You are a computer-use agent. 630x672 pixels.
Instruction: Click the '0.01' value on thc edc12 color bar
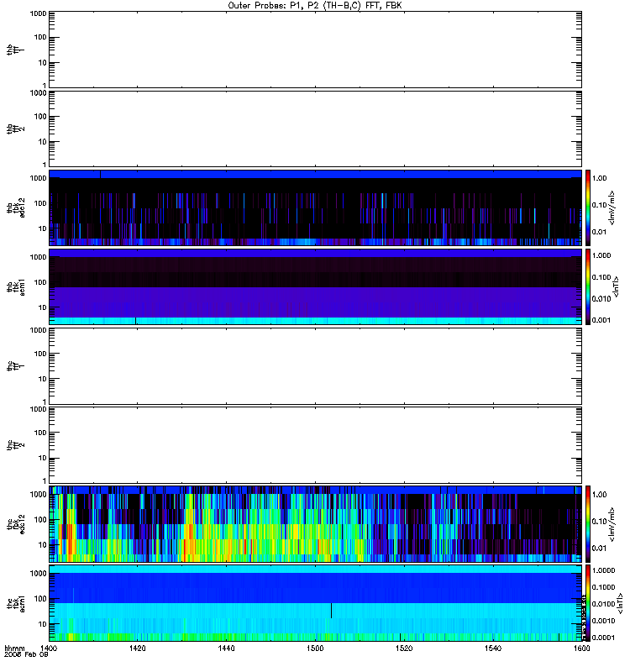[599, 549]
